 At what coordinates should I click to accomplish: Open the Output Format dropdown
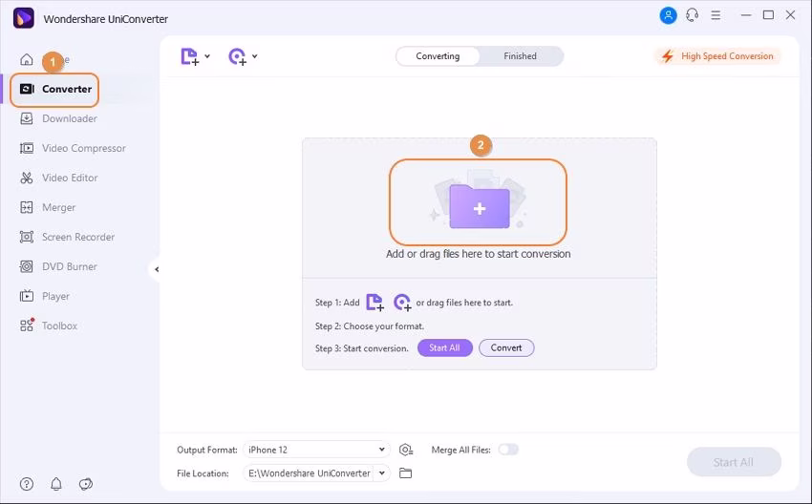click(x=316, y=450)
